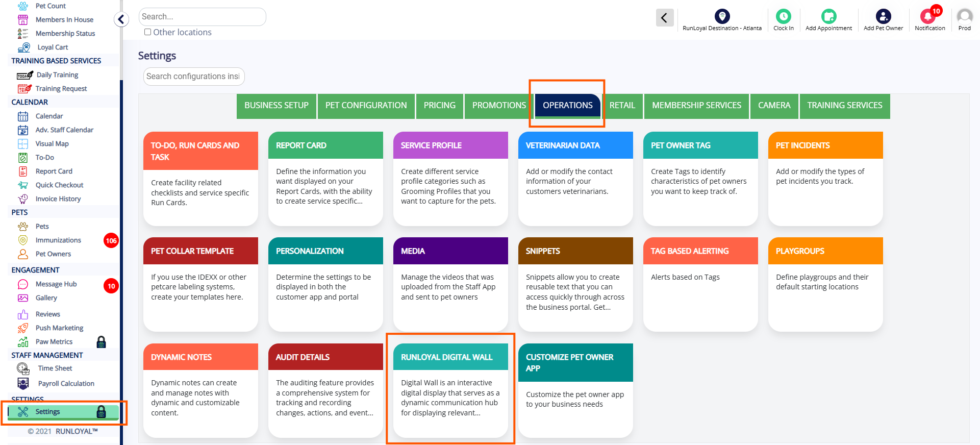Click the Invoice History icon
The width and height of the screenshot is (980, 445).
coord(23,199)
